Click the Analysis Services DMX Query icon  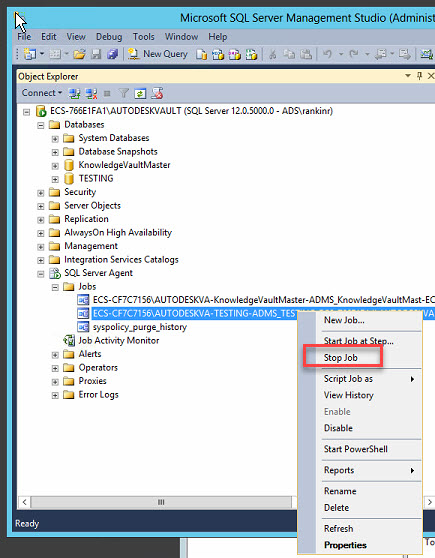235,54
